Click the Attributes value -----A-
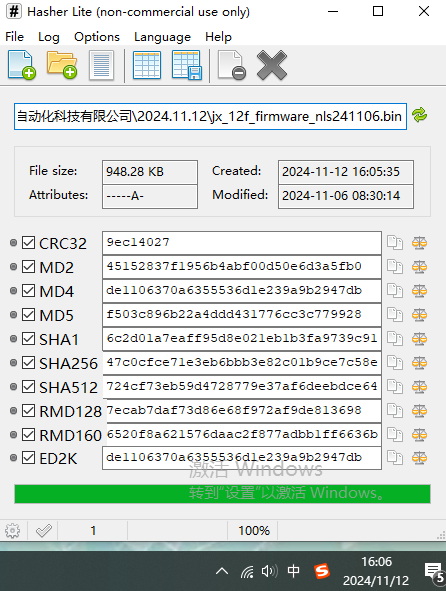This screenshot has width=446, height=591. [x=150, y=196]
